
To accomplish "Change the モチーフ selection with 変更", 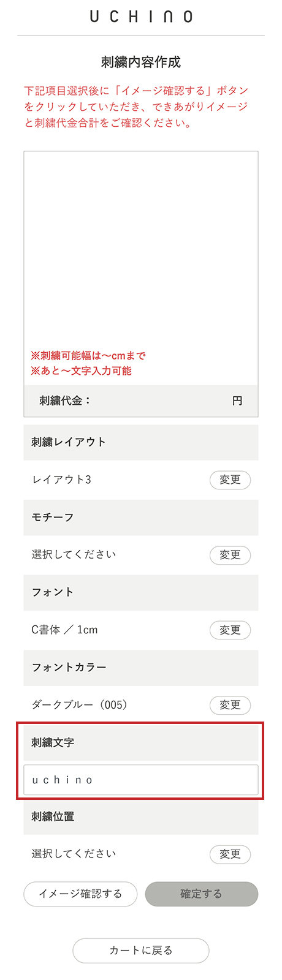I will tap(230, 555).
